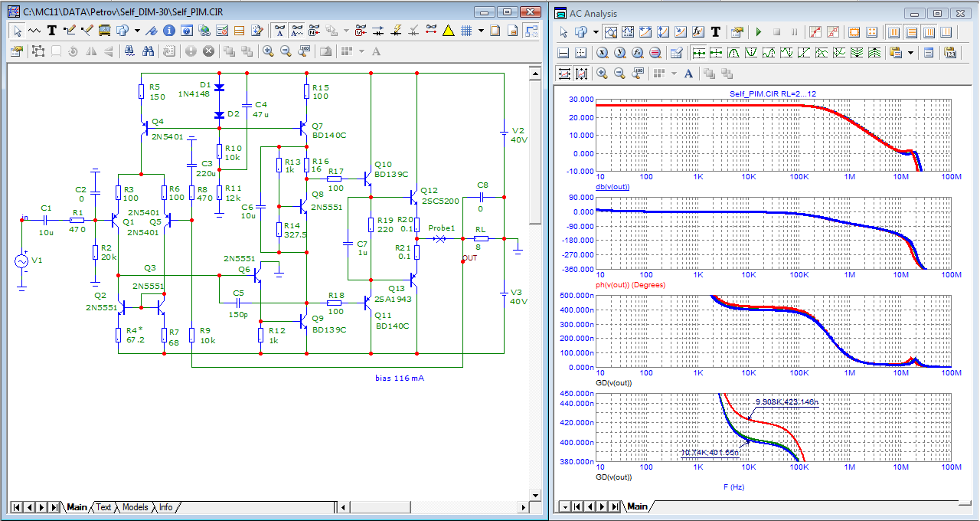Click the 'bias 116 mA' text in schematic
Viewport: 980px width, 521px height.
point(400,378)
